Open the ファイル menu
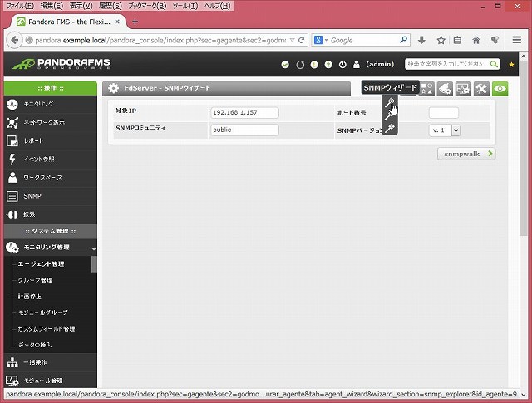The height and width of the screenshot is (403, 532). coord(20,6)
